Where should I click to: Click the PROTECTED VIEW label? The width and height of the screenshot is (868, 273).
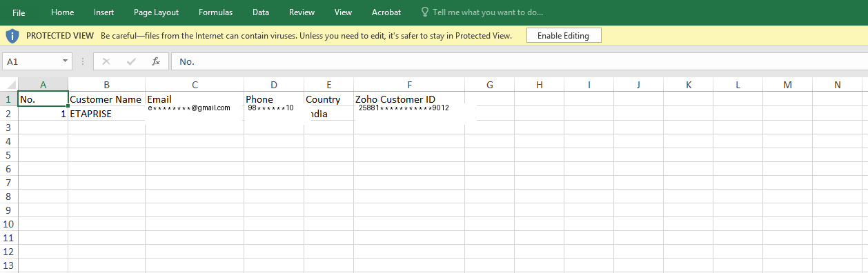click(61, 35)
